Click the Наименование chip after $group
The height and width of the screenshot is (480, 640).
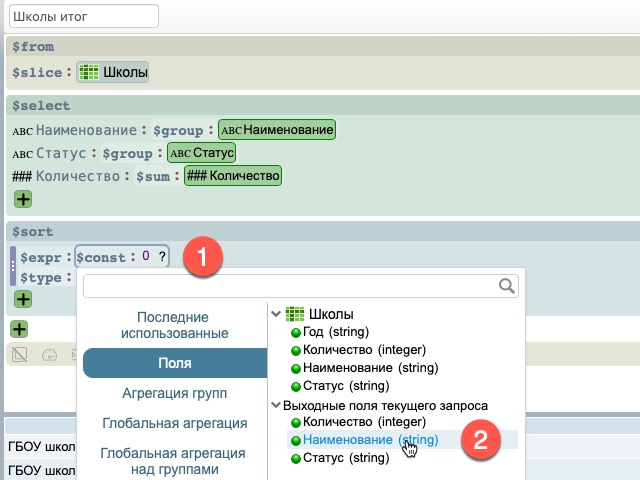pos(277,130)
